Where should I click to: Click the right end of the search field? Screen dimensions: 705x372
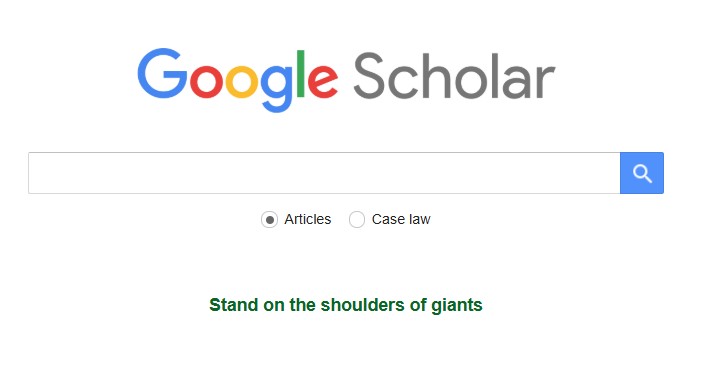[611, 173]
